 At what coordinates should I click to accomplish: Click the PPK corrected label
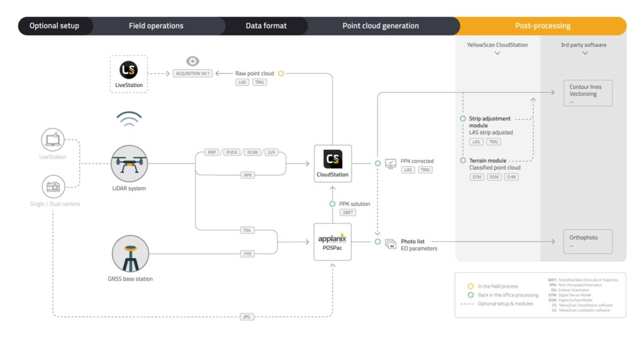[x=417, y=161]
